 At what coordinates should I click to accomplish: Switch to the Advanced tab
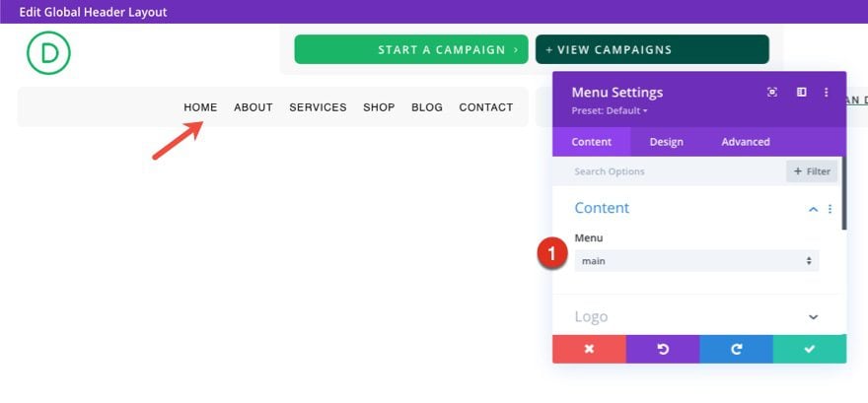[x=745, y=142]
